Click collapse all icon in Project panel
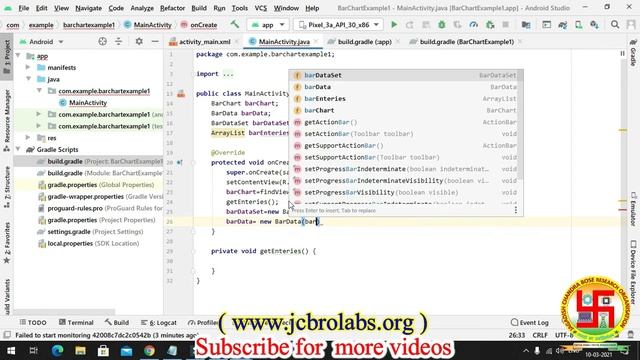 (118, 41)
